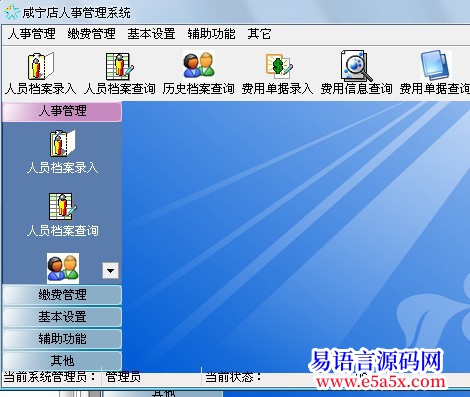The height and width of the screenshot is (397, 470).
Task: Expand the 基本设置 sidebar section
Action: 62,317
